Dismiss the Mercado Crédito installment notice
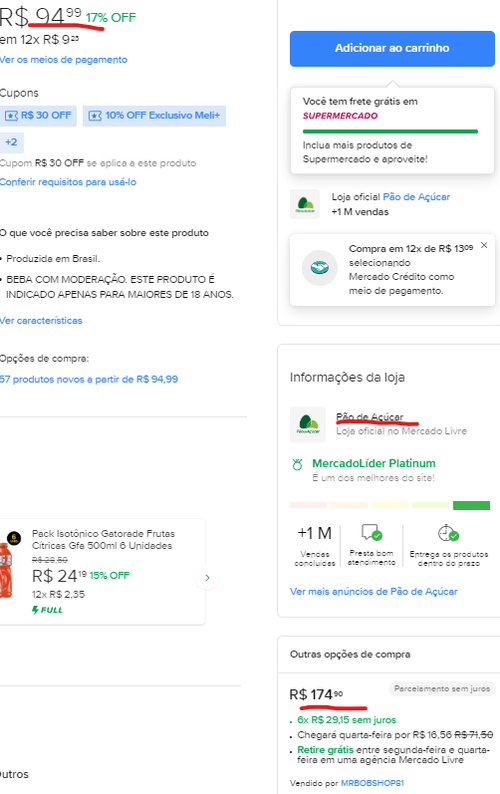 click(x=484, y=245)
